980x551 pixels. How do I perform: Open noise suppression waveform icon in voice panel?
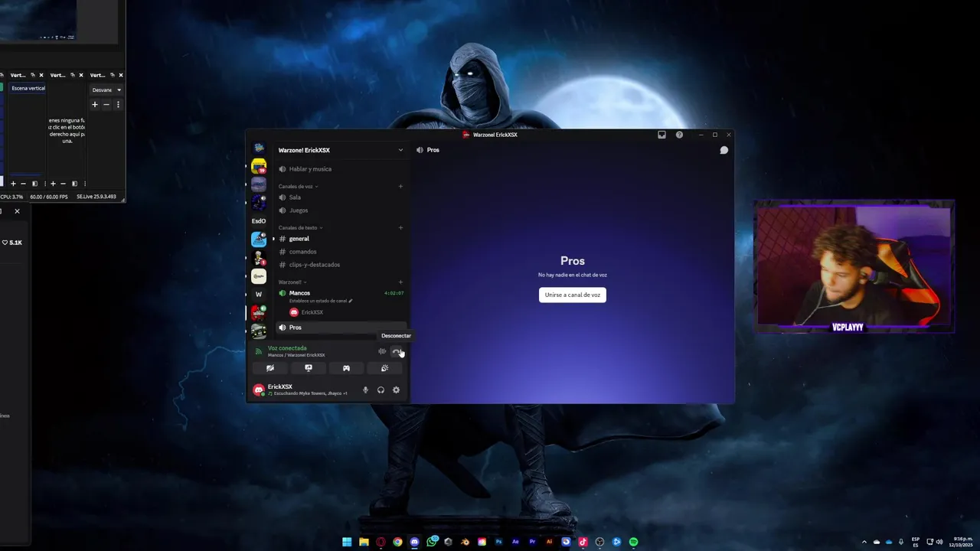click(382, 351)
